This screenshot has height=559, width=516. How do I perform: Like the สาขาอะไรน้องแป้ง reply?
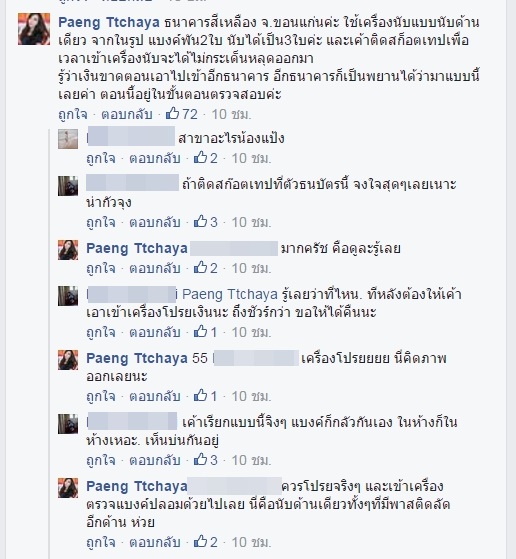[101, 158]
